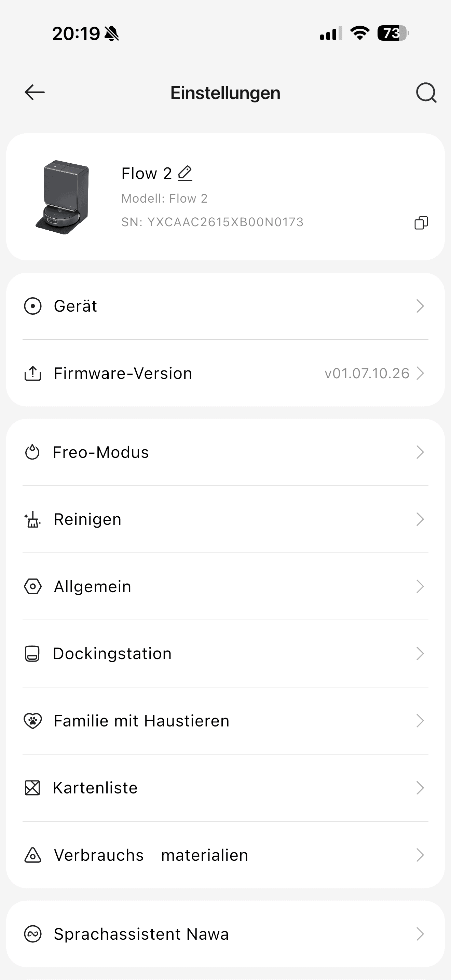Viewport: 451px width, 980px height.
Task: Tap the back arrow icon
Action: 35,93
